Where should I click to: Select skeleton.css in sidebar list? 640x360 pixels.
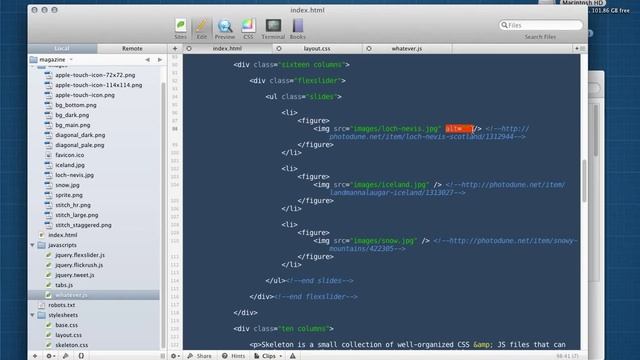tap(72, 345)
